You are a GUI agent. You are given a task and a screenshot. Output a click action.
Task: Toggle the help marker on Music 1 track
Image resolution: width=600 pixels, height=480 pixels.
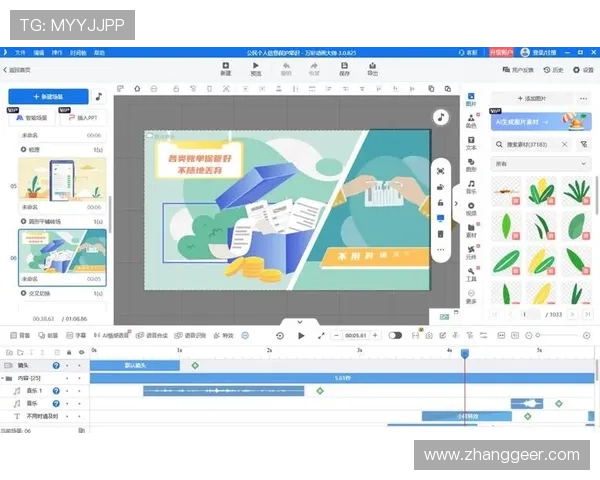pos(56,390)
